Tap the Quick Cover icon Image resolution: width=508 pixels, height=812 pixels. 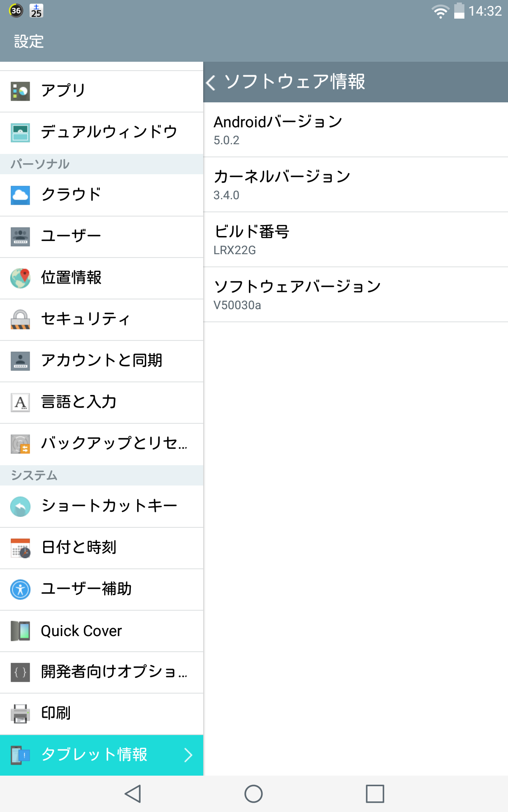click(x=20, y=631)
